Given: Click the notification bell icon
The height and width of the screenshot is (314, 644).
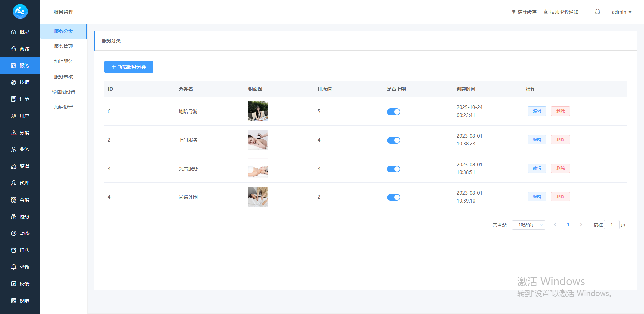Looking at the screenshot, I should pyautogui.click(x=597, y=12).
